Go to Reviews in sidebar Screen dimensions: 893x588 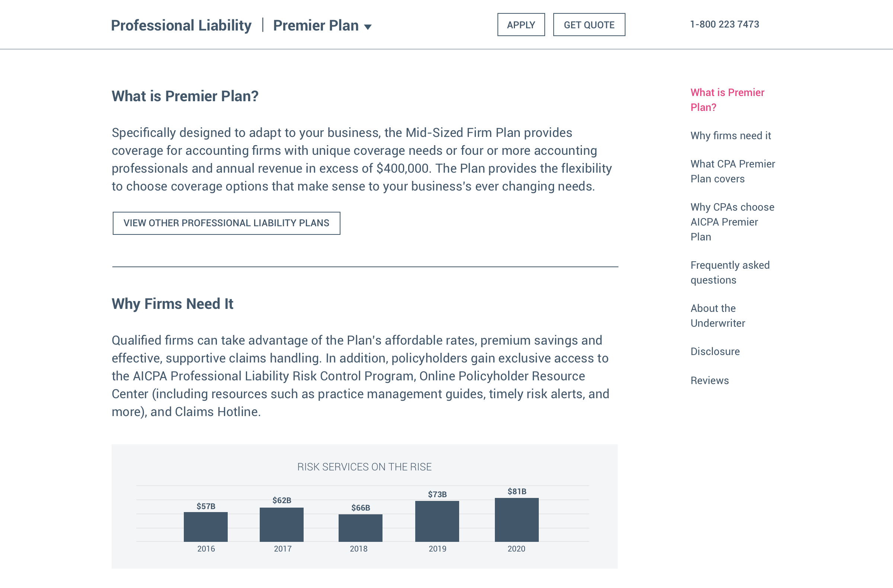tap(709, 380)
